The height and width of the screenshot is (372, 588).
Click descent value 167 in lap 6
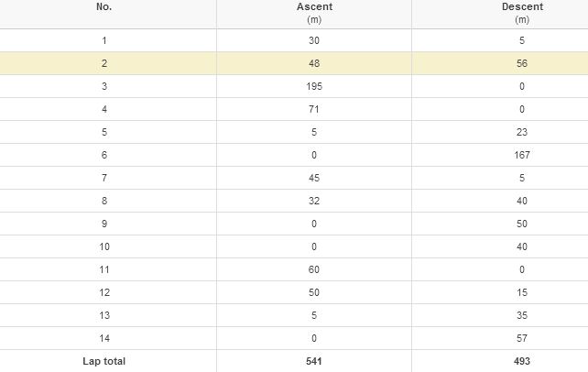[522, 155]
